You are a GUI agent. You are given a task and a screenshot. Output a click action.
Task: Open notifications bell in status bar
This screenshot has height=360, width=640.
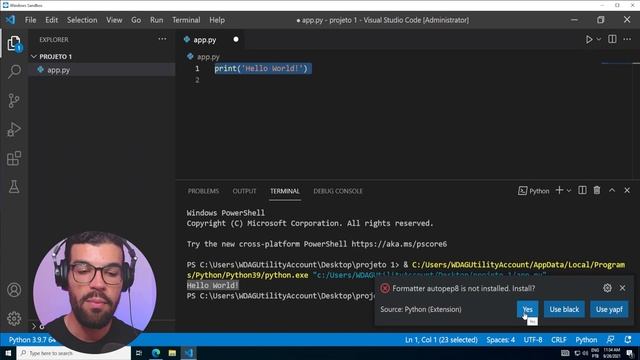tap(628, 340)
